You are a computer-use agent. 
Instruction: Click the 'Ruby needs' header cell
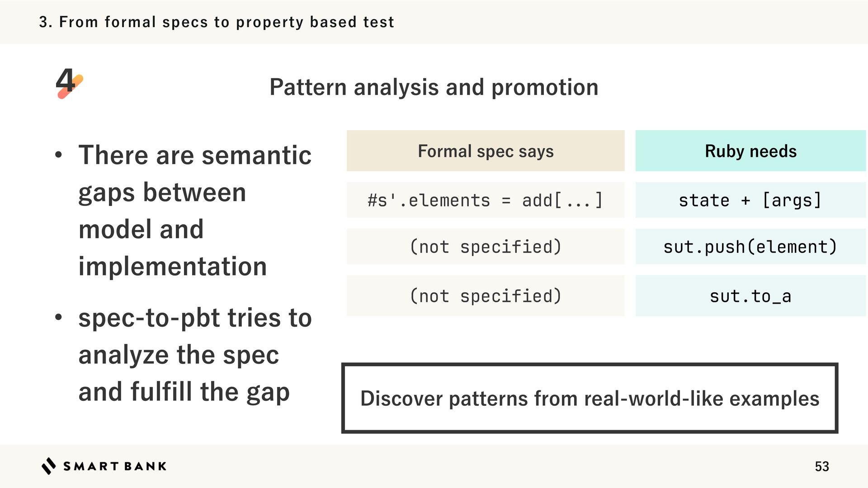click(750, 151)
